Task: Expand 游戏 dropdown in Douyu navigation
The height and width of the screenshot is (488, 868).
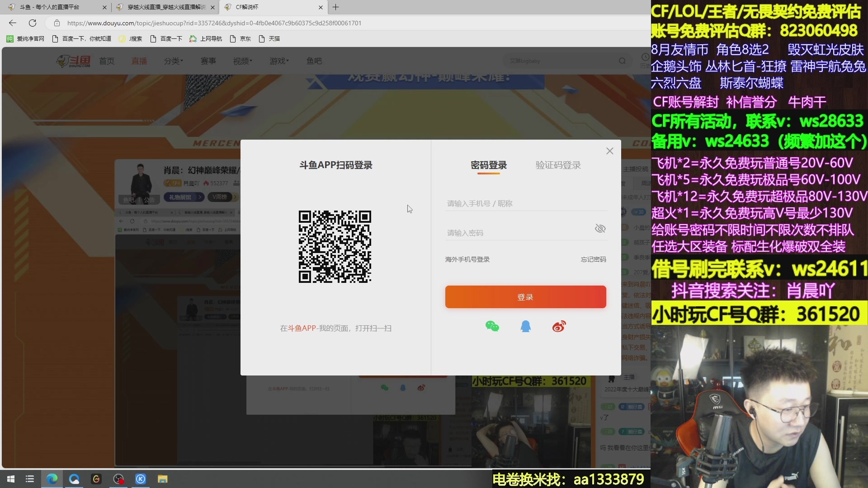Action: pyautogui.click(x=279, y=61)
